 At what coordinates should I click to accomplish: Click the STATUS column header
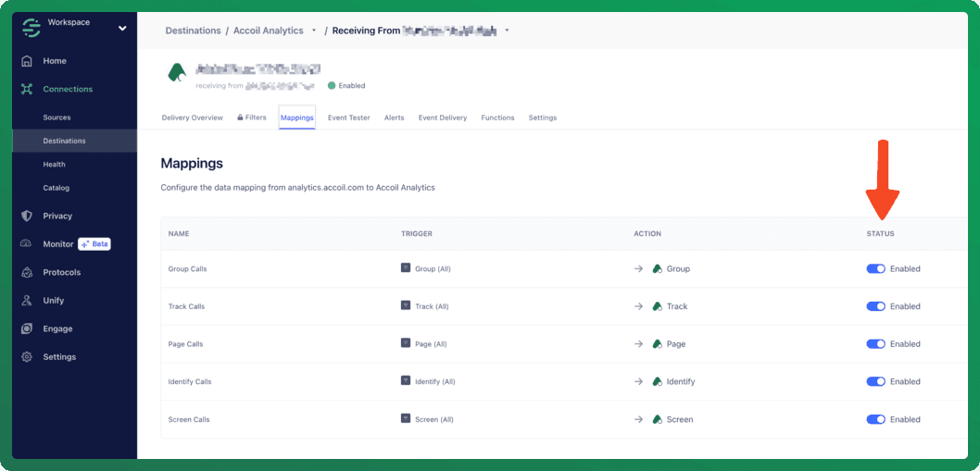(x=880, y=233)
